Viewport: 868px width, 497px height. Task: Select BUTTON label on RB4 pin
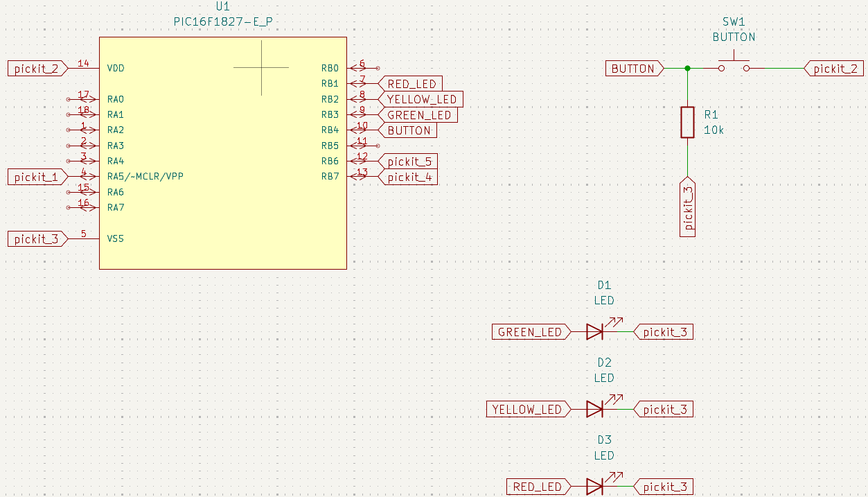408,130
